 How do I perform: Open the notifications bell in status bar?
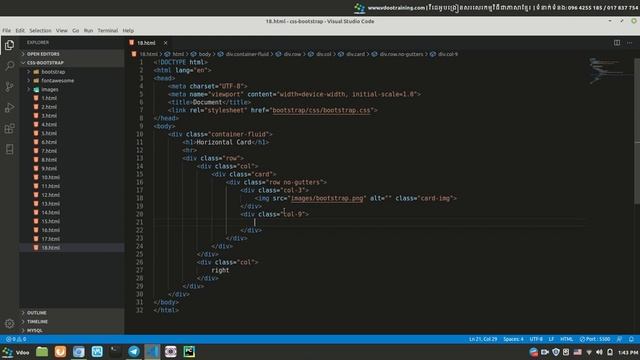(631, 339)
